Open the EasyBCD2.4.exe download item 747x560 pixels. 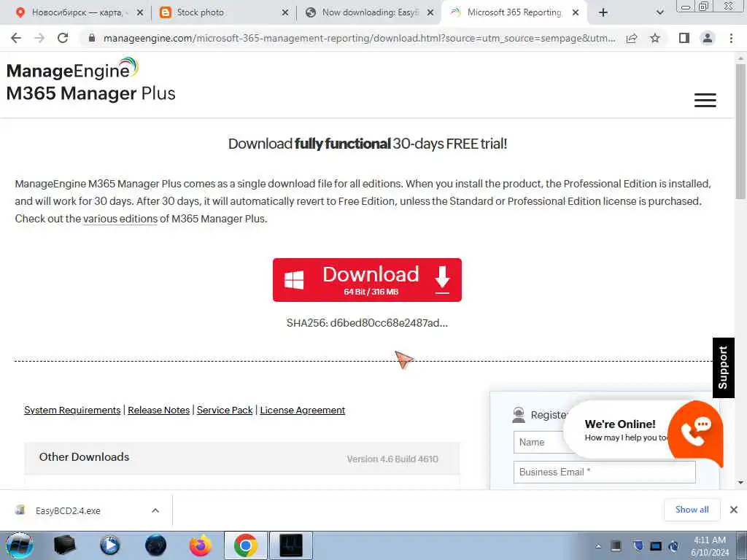coord(68,510)
